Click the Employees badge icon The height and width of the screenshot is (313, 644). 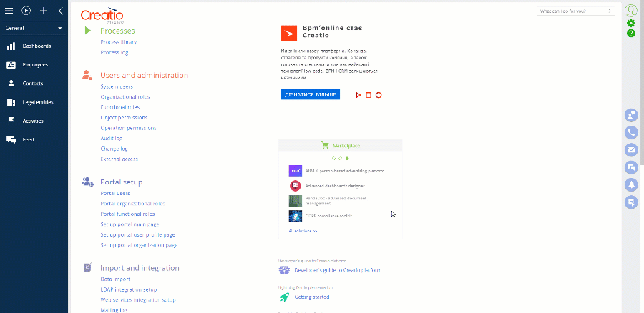pyautogui.click(x=11, y=65)
